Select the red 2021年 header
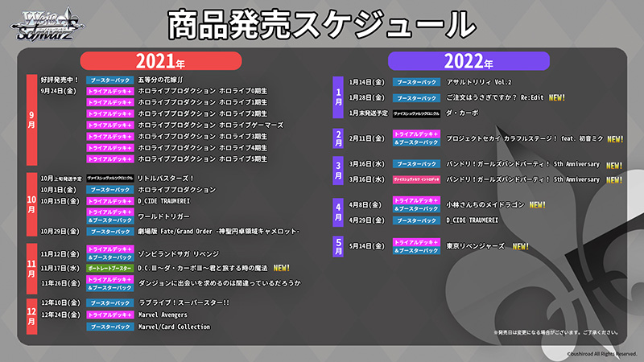Image resolution: width=644 pixels, height=362 pixels. pos(161,61)
